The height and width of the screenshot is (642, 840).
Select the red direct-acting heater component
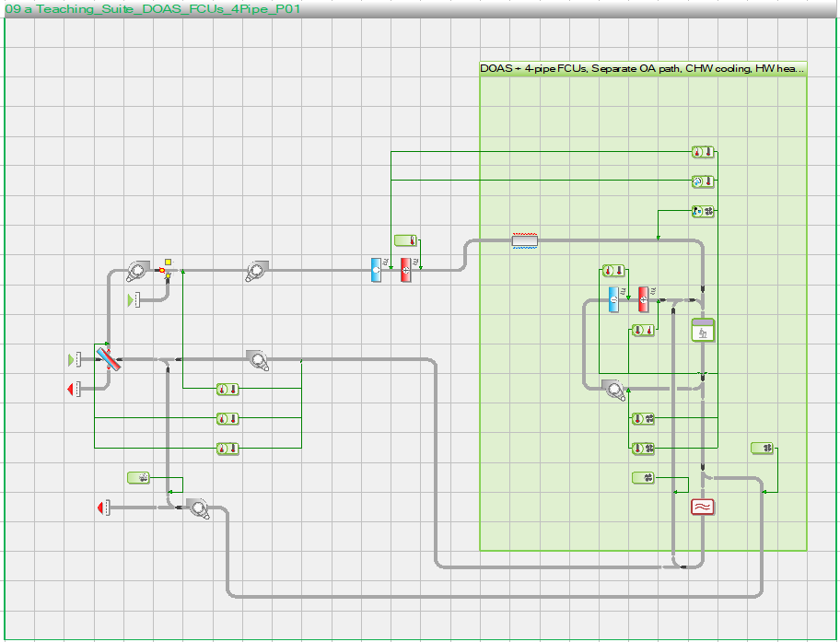click(703, 507)
